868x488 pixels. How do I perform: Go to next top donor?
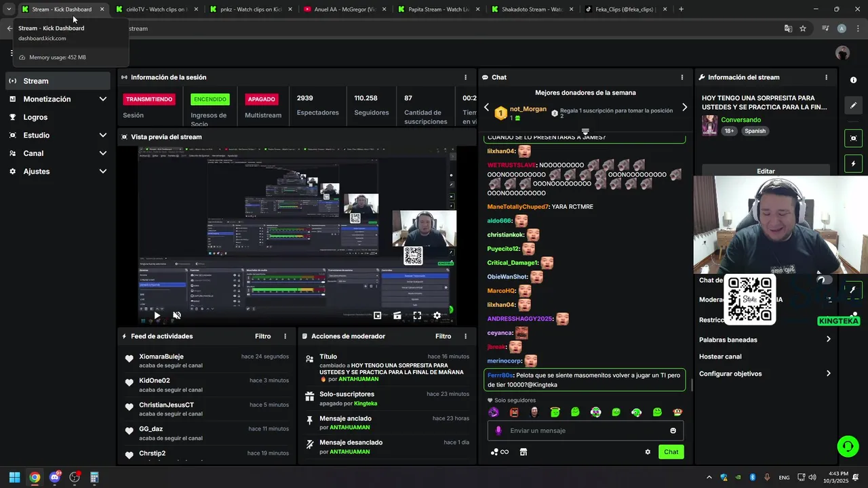pyautogui.click(x=684, y=107)
